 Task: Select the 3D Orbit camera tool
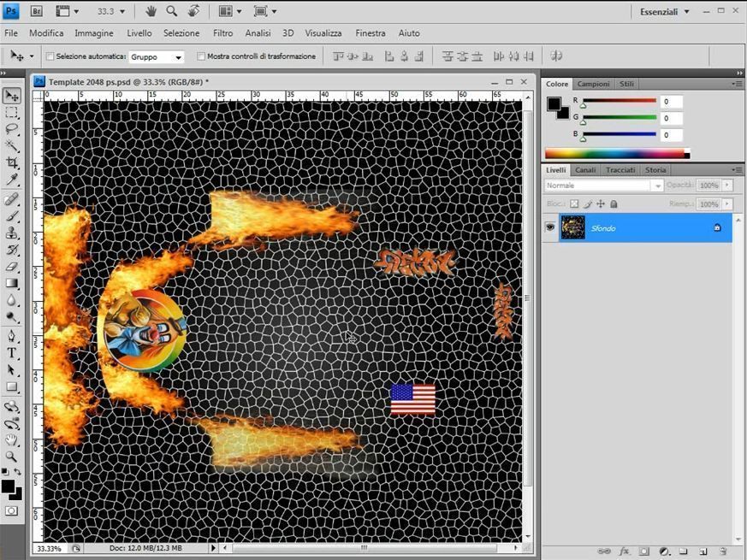tap(12, 423)
